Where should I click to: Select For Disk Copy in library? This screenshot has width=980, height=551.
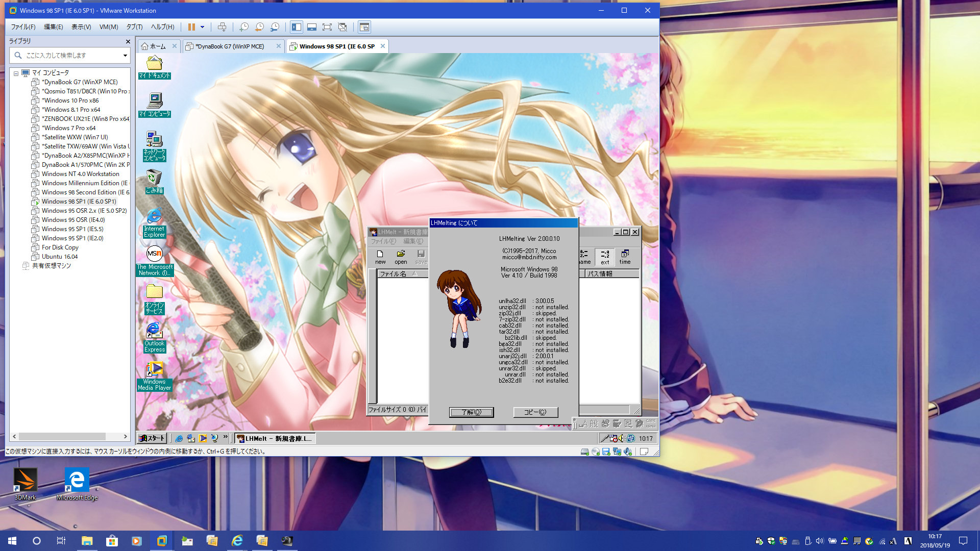pyautogui.click(x=60, y=247)
